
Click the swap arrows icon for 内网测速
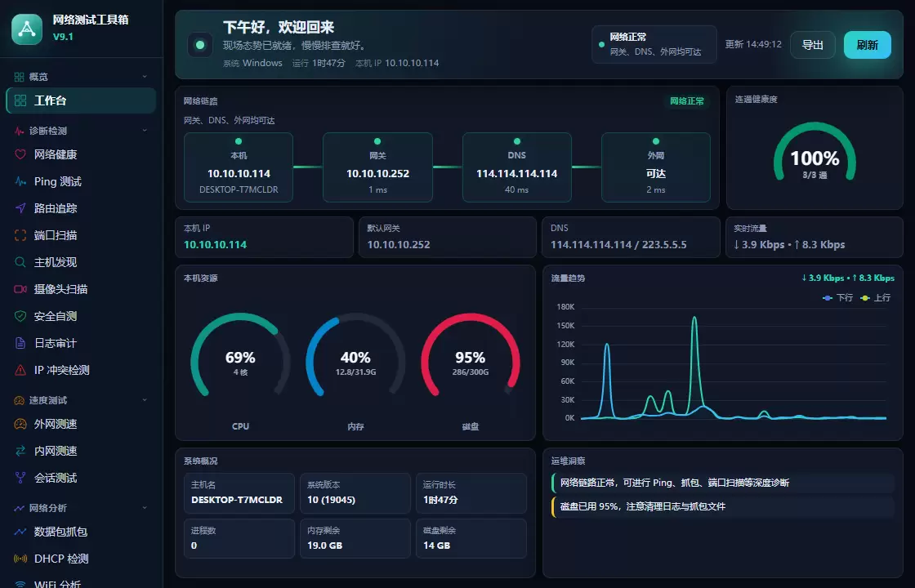pyautogui.click(x=20, y=451)
